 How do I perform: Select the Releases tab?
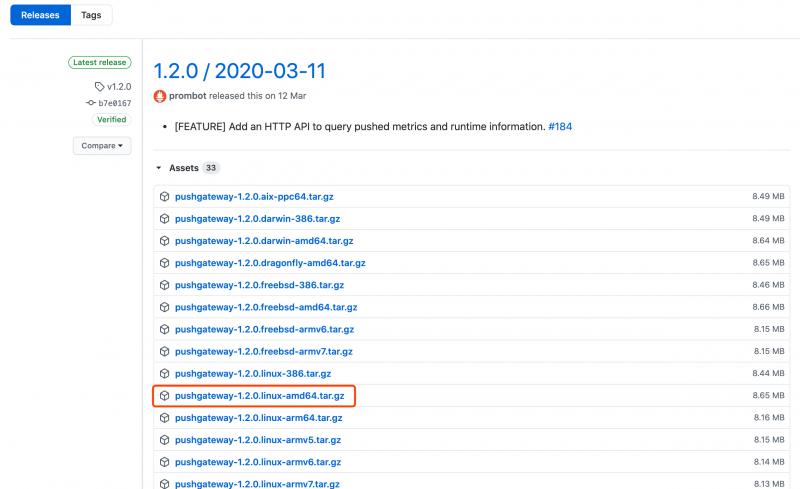coord(40,15)
